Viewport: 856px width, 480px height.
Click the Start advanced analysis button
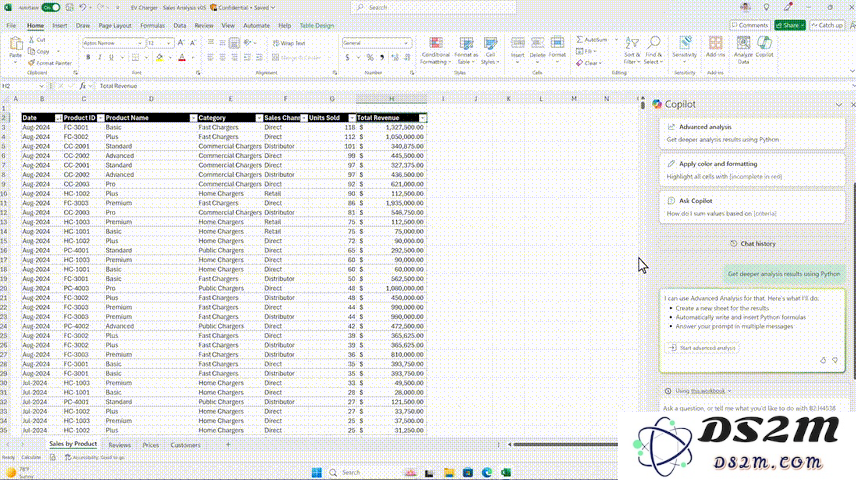coord(702,348)
